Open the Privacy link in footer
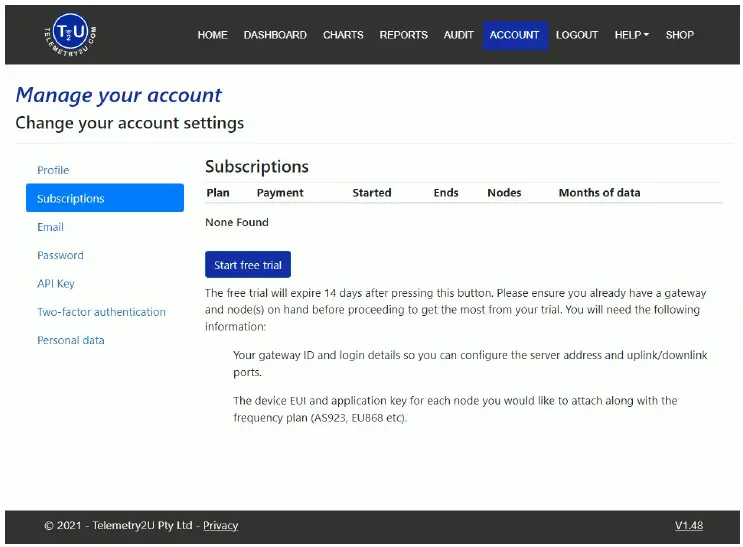Image resolution: width=743 pixels, height=547 pixels. [220, 525]
